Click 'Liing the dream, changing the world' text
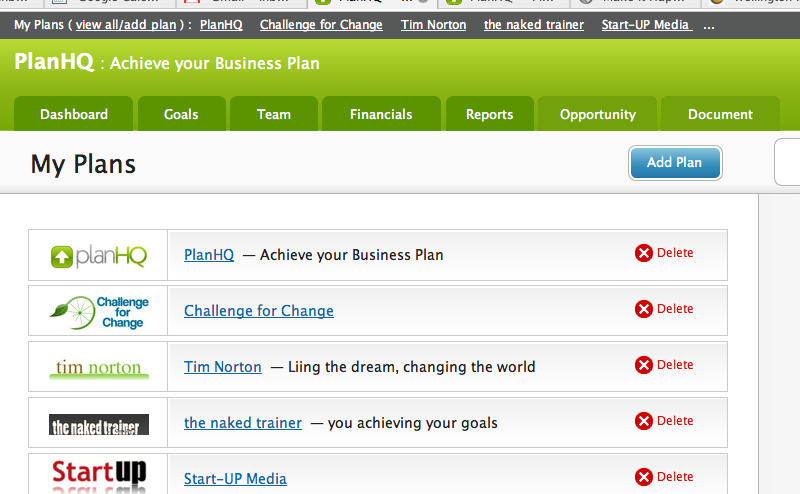 pyautogui.click(x=412, y=367)
